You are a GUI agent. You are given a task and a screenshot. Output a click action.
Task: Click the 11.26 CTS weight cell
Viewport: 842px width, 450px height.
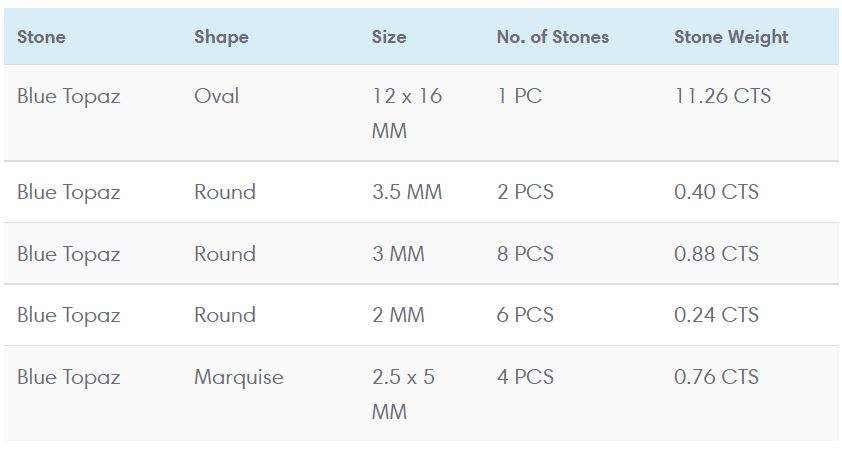(722, 97)
